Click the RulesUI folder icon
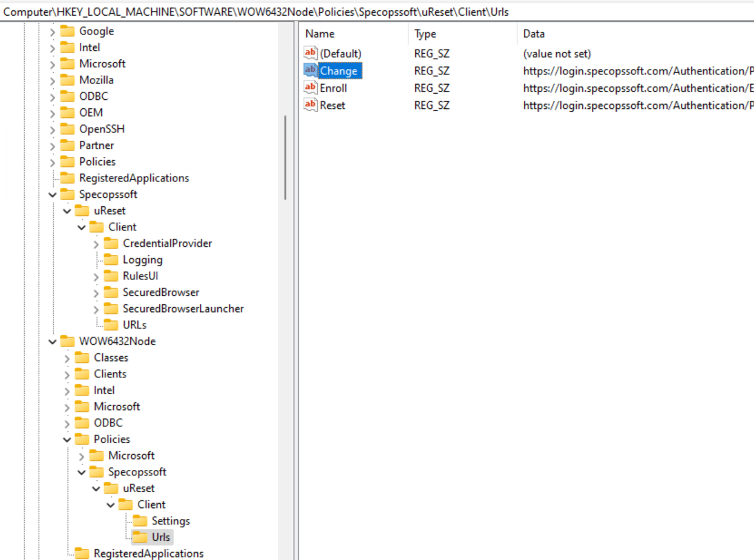Image resolution: width=754 pixels, height=560 pixels. pos(111,276)
